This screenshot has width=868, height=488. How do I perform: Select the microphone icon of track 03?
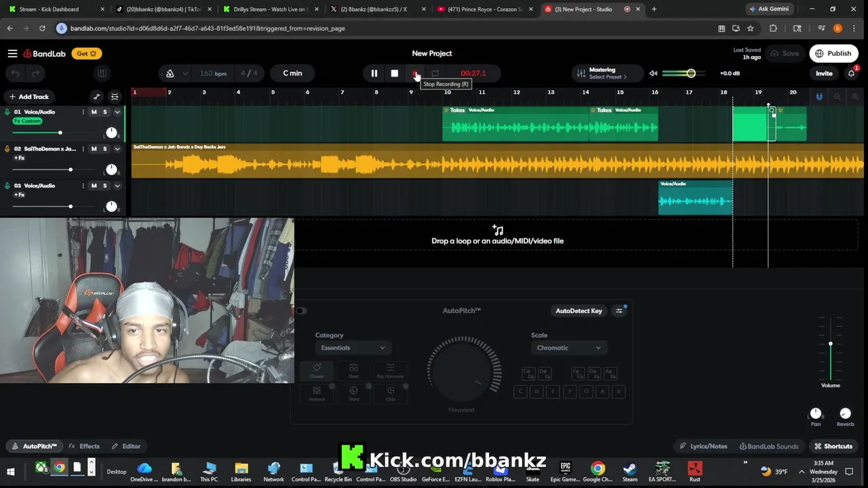(7, 186)
